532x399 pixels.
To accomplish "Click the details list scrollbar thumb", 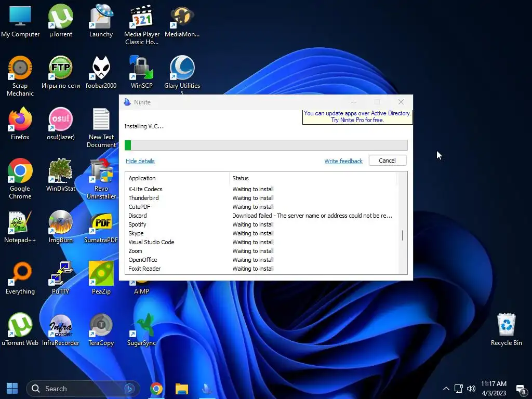I will 403,235.
